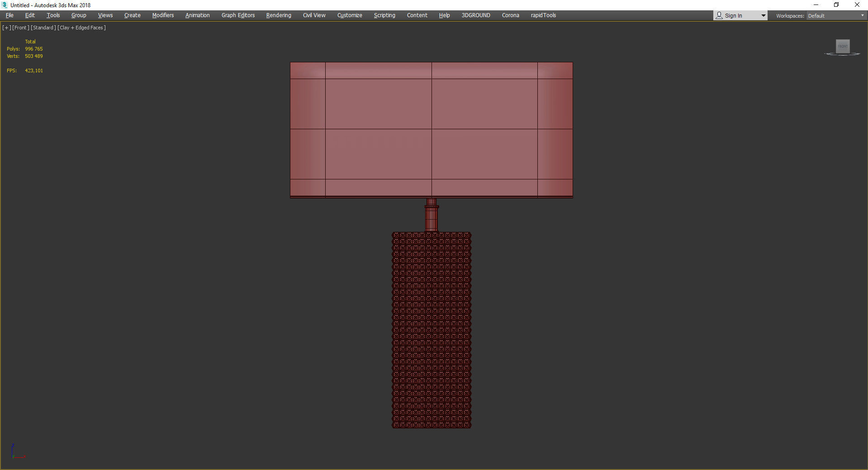Open the Group menu
The width and height of the screenshot is (868, 470).
[x=79, y=15]
